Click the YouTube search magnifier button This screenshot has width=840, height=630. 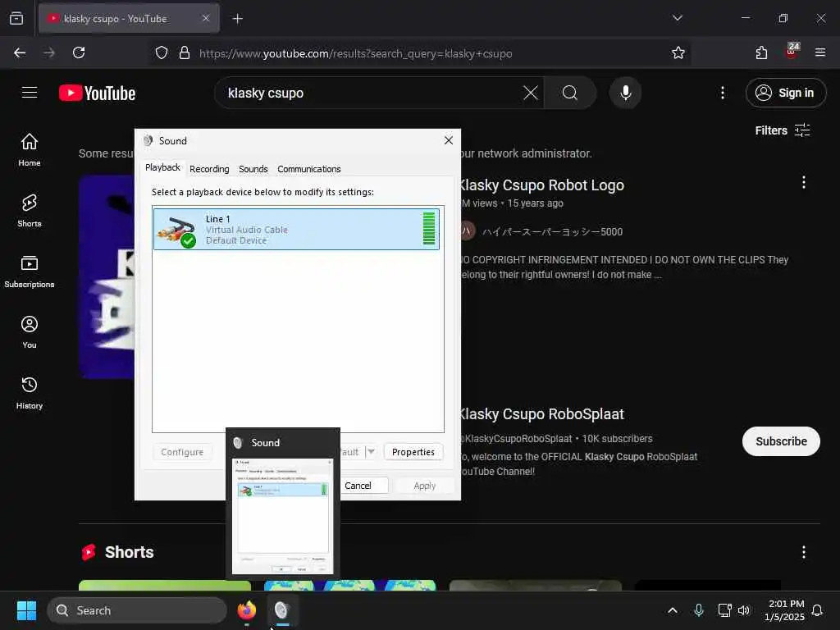pyautogui.click(x=569, y=93)
